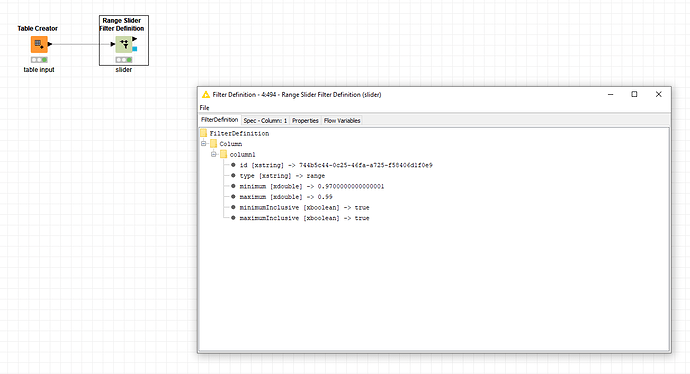Select the Column tree label

231,144
